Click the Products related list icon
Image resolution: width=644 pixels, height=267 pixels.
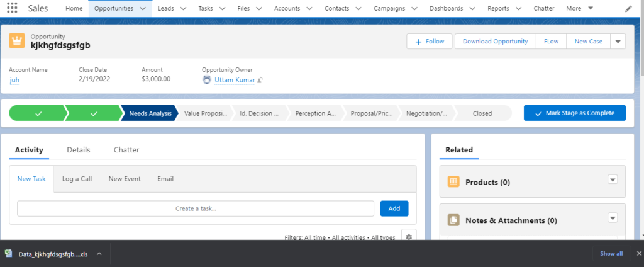click(453, 182)
